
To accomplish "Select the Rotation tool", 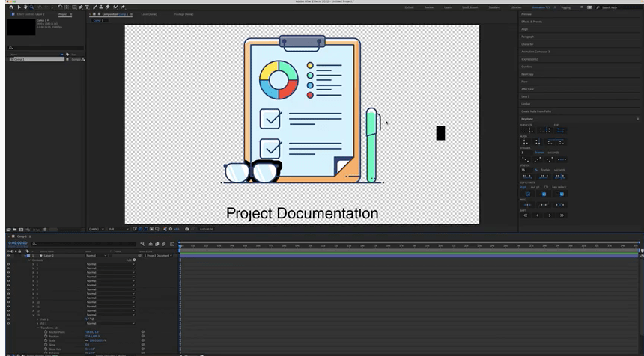I will (x=60, y=7).
